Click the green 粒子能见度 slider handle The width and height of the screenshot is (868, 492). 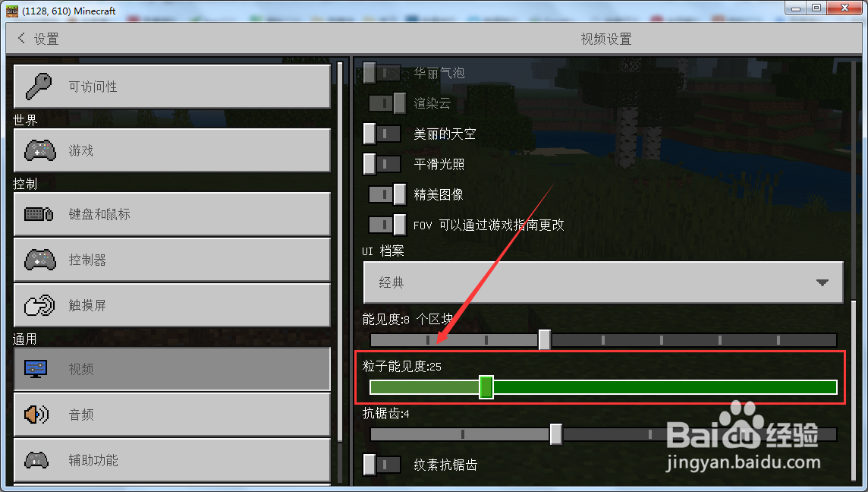click(486, 386)
